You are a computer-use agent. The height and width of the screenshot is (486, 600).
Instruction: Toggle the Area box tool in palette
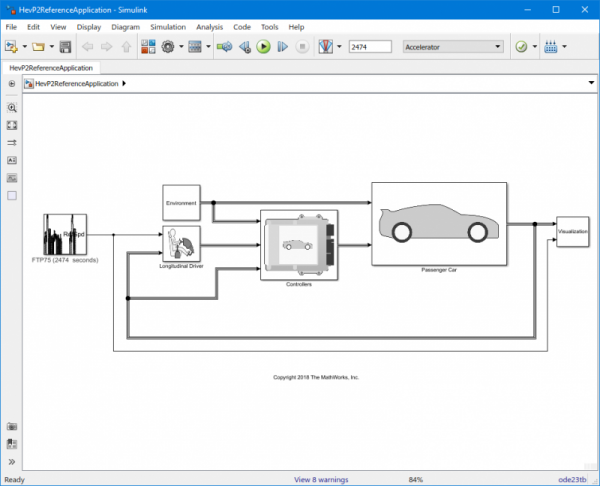coord(12,195)
